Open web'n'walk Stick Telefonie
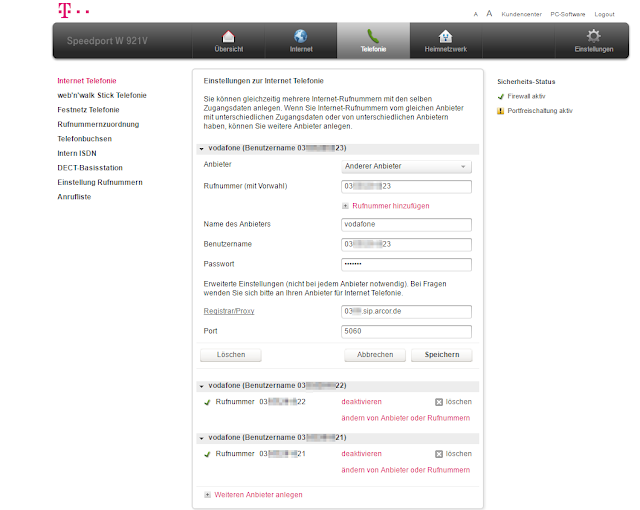 pos(102,95)
